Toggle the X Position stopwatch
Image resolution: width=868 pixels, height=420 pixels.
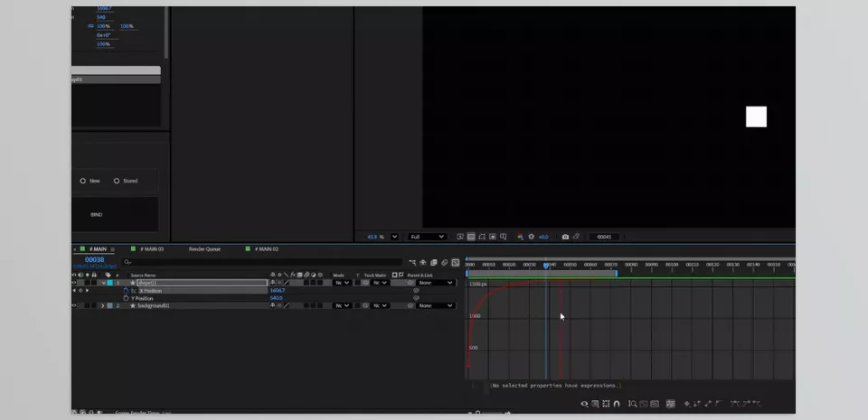point(126,290)
